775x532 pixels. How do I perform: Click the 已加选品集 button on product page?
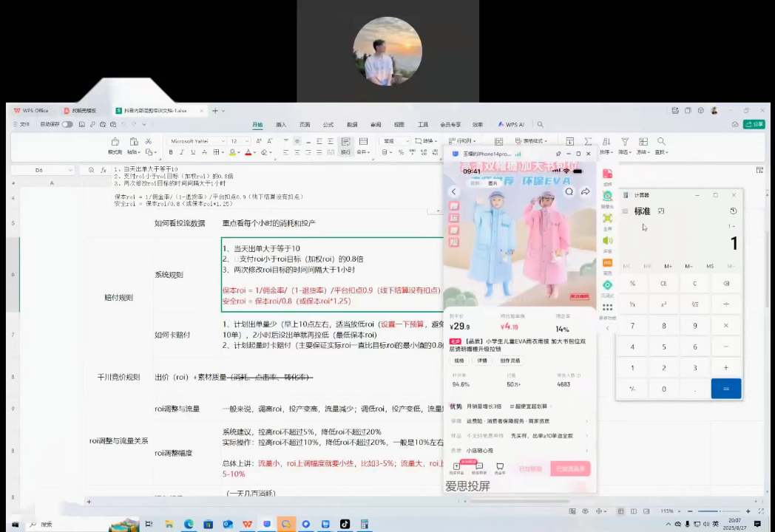(x=570, y=468)
